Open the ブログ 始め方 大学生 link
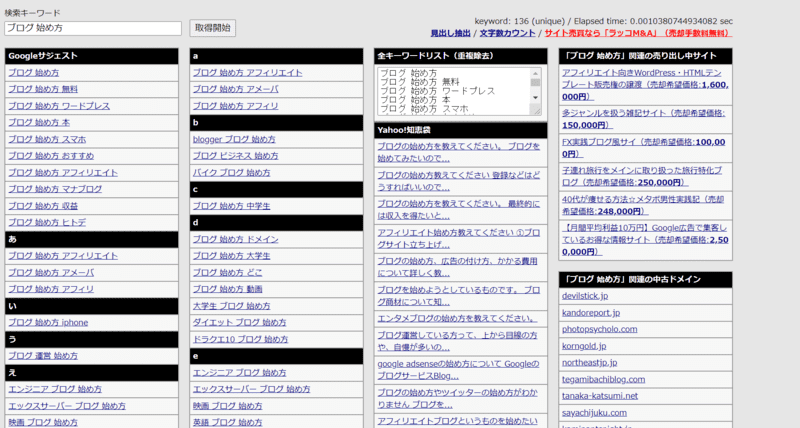The image size is (800, 428). pos(232,256)
